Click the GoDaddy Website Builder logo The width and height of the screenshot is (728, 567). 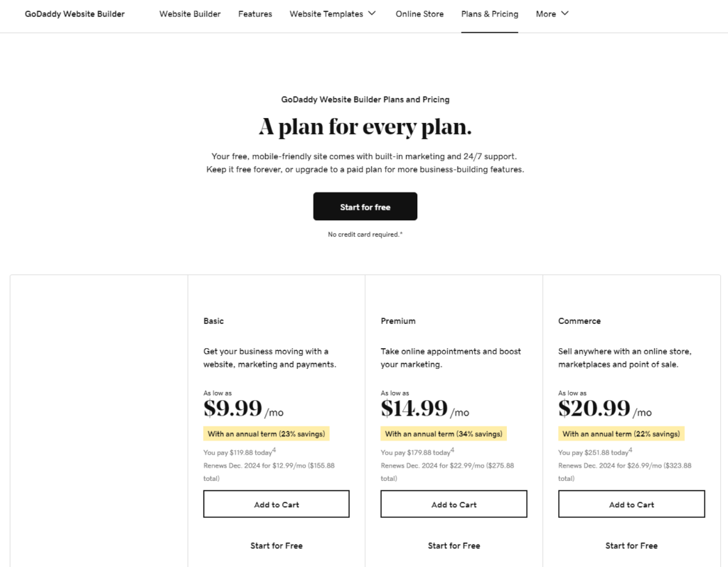[74, 13]
